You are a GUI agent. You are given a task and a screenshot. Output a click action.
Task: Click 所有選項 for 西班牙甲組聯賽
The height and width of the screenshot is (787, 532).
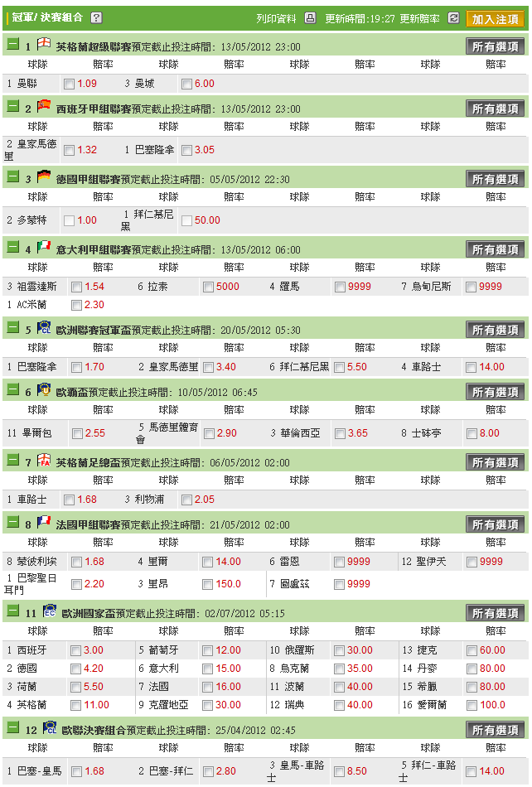pyautogui.click(x=496, y=109)
